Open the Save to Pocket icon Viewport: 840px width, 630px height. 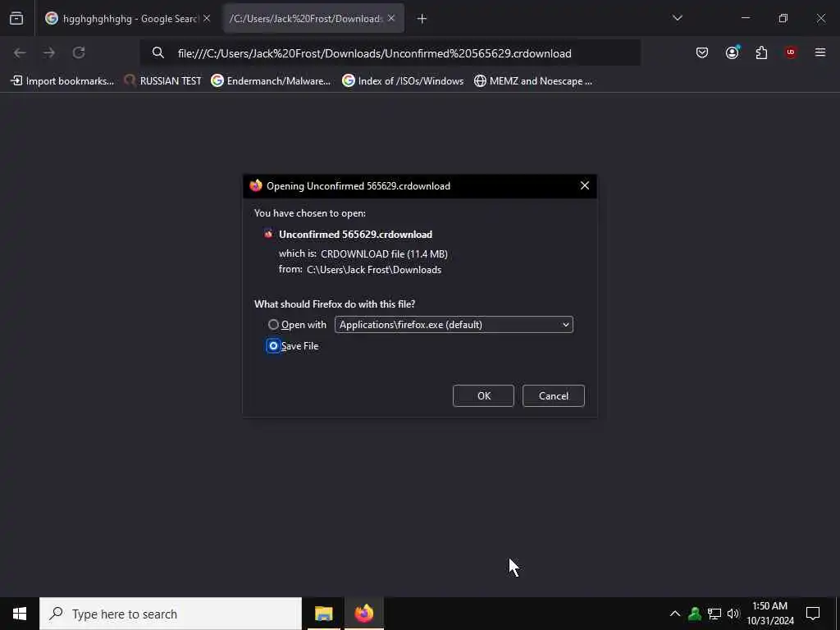click(702, 52)
